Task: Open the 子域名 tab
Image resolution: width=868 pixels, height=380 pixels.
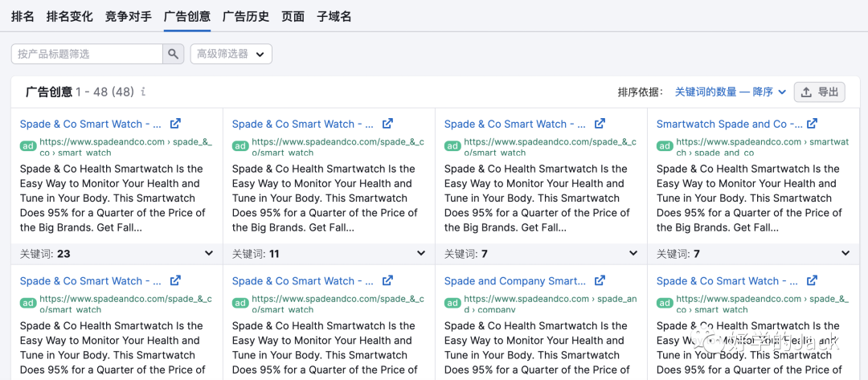Action: [x=334, y=16]
